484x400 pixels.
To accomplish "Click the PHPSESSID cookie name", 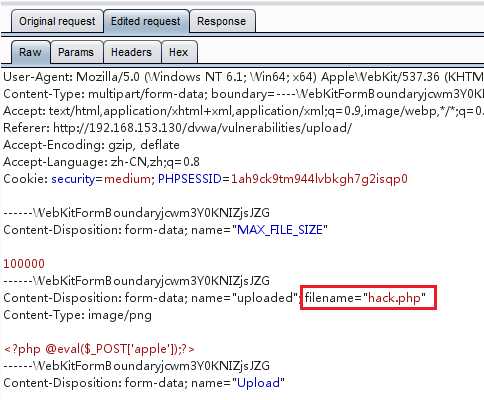I will point(190,179).
